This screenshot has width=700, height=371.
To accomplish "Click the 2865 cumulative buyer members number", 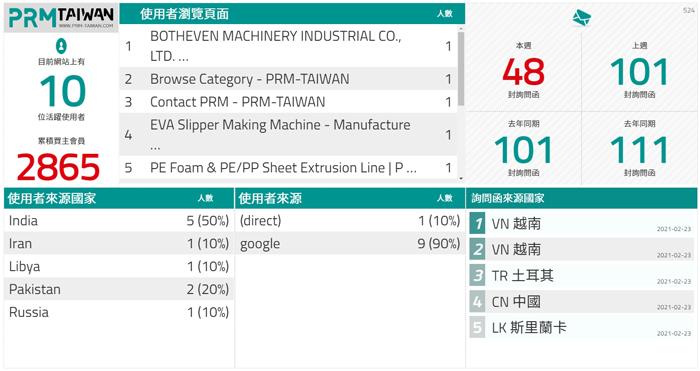I will tap(58, 167).
